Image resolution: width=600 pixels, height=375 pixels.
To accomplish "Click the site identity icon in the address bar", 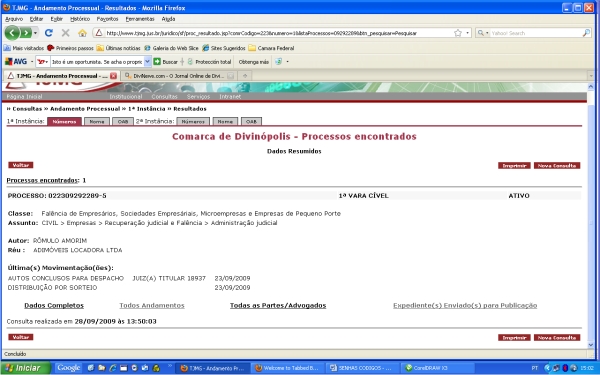I will (x=99, y=33).
